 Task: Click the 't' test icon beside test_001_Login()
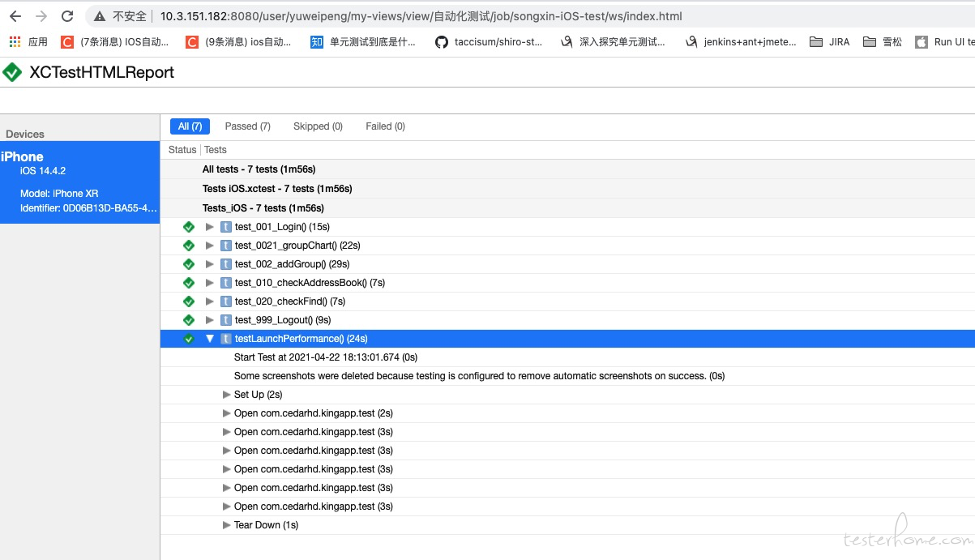pos(226,227)
